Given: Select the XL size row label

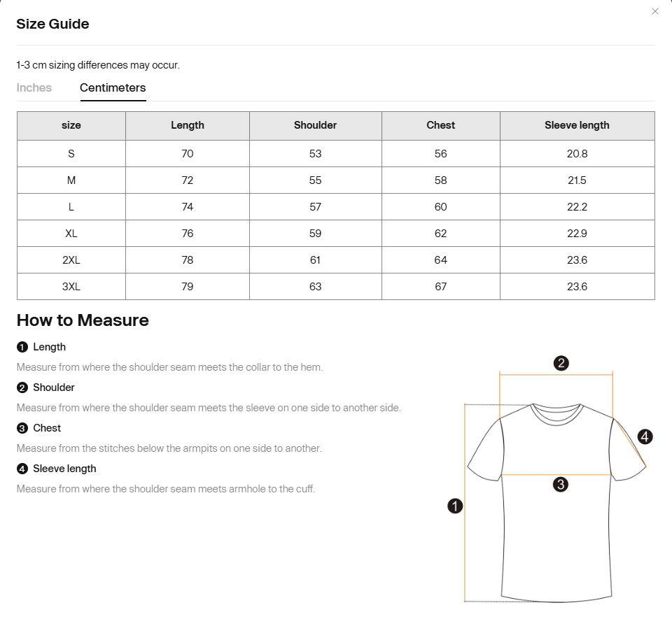Looking at the screenshot, I should point(71,234).
